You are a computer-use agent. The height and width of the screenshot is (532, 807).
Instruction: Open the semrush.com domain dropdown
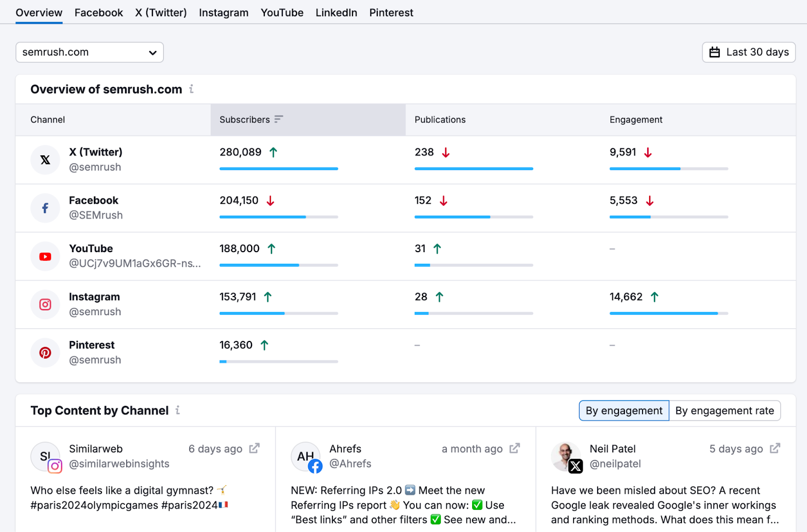[x=90, y=52]
